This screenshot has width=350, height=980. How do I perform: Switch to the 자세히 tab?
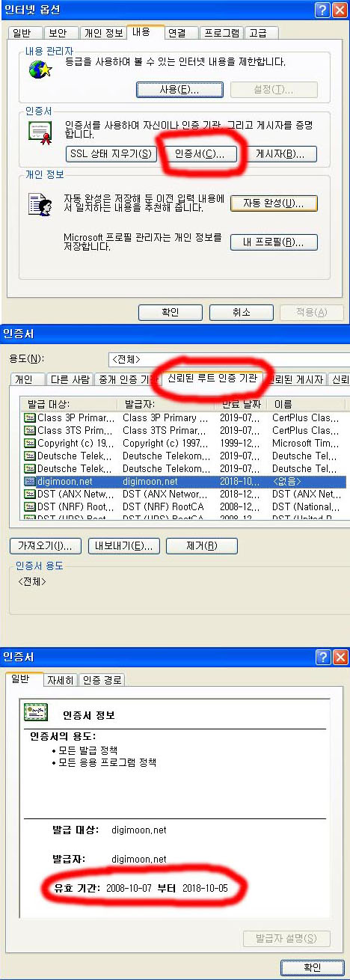pos(61,680)
